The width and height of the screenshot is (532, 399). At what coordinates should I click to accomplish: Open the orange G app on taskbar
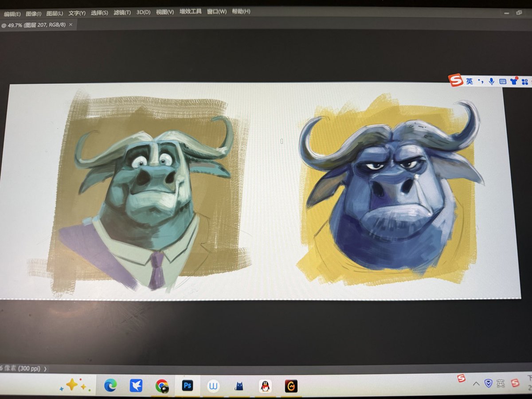291,386
